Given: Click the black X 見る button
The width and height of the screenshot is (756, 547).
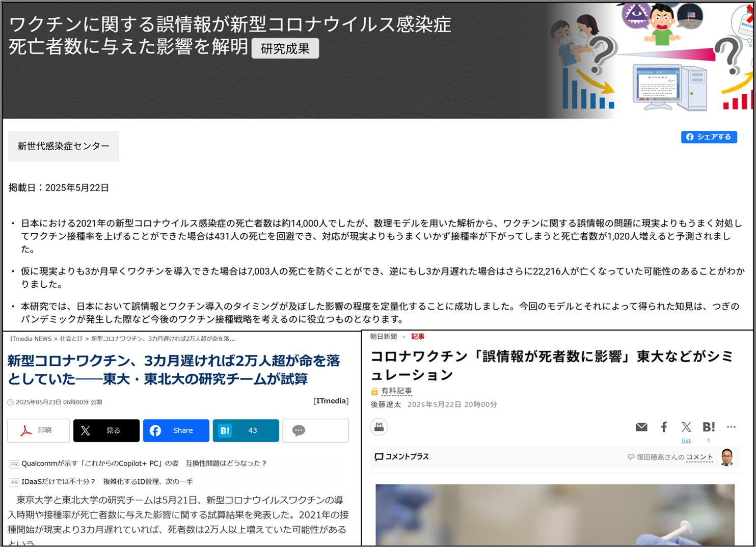Looking at the screenshot, I should coord(106,430).
